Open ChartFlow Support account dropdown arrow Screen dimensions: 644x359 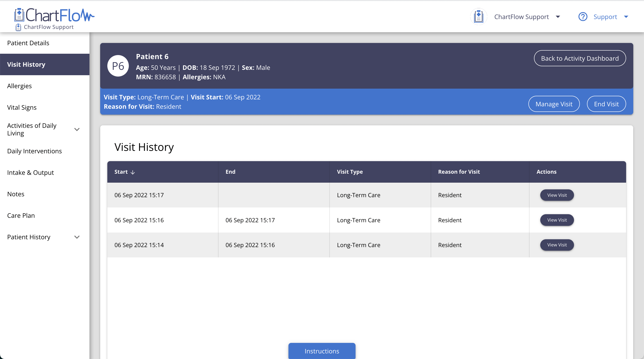click(558, 17)
